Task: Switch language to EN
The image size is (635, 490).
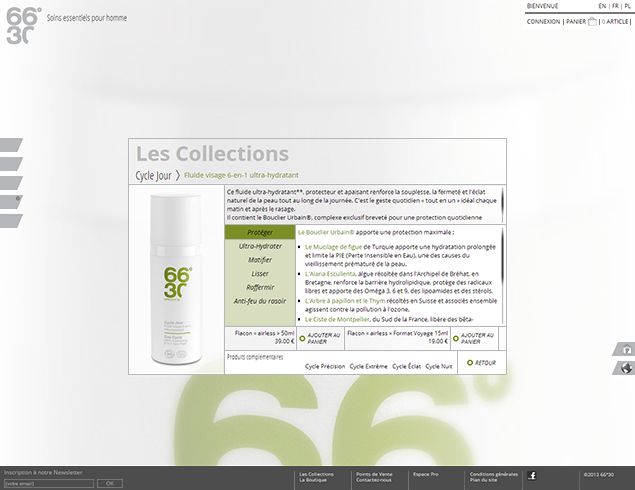Action: [602, 6]
